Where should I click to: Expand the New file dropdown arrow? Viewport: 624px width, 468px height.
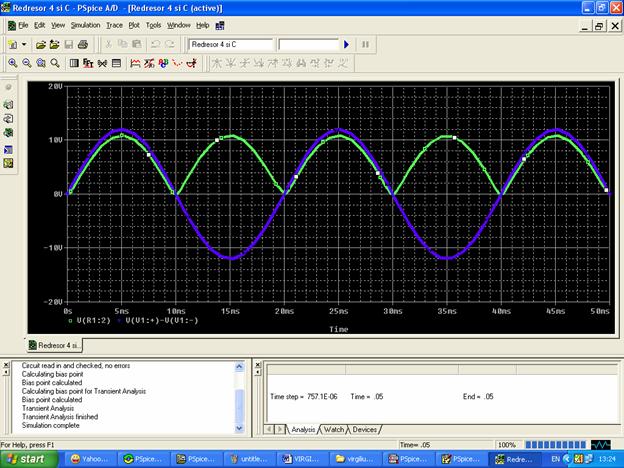[x=24, y=45]
